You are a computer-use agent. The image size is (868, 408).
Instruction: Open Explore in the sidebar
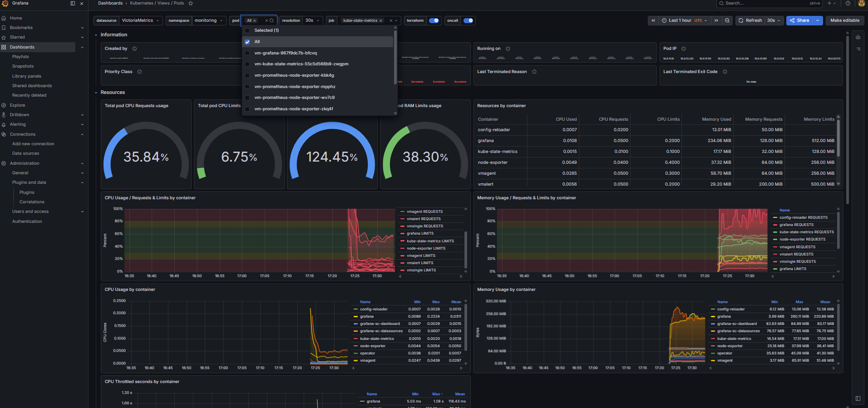17,105
